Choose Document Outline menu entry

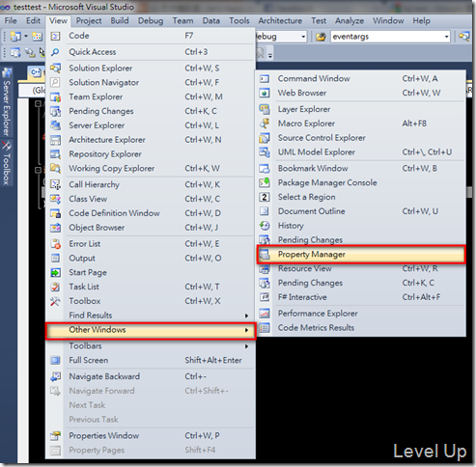(361, 211)
